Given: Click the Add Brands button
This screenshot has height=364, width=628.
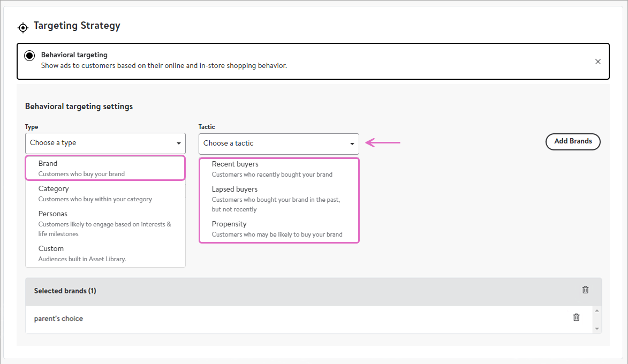Looking at the screenshot, I should 573,141.
